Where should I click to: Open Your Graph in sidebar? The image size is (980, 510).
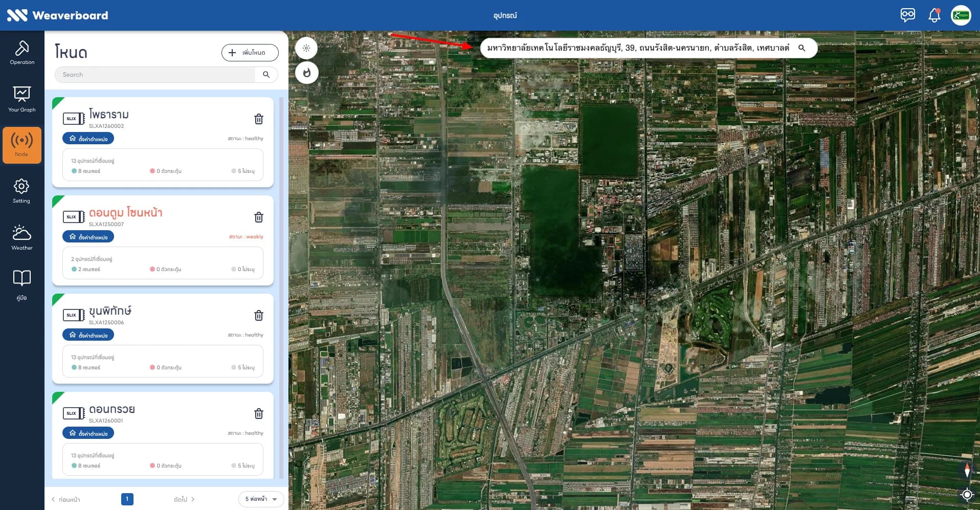(x=22, y=99)
